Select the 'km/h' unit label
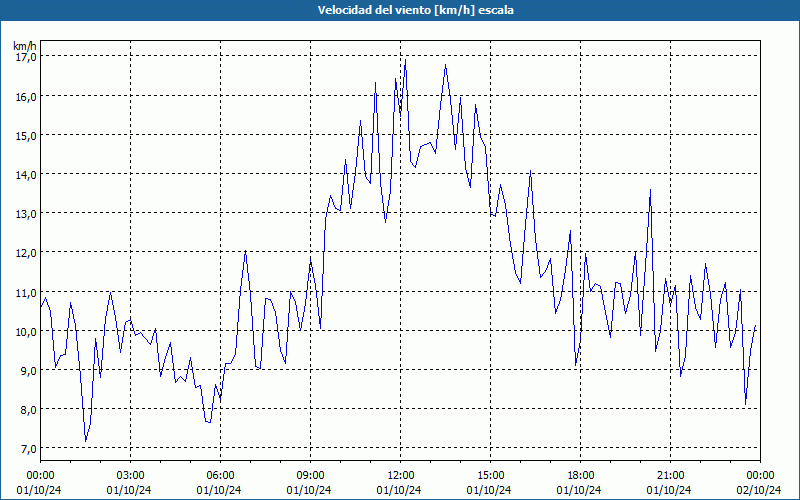Screen dimensions: 800x500 click(25, 46)
